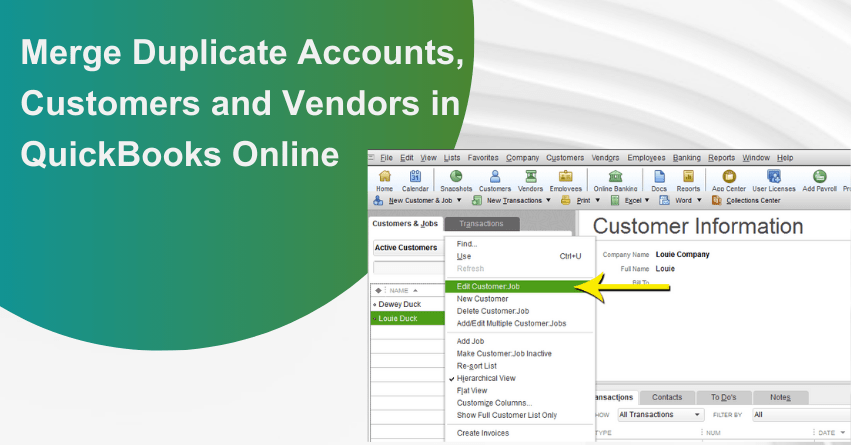Image resolution: width=851 pixels, height=445 pixels.
Task: Open the Add Payroll icon
Action: (x=820, y=181)
